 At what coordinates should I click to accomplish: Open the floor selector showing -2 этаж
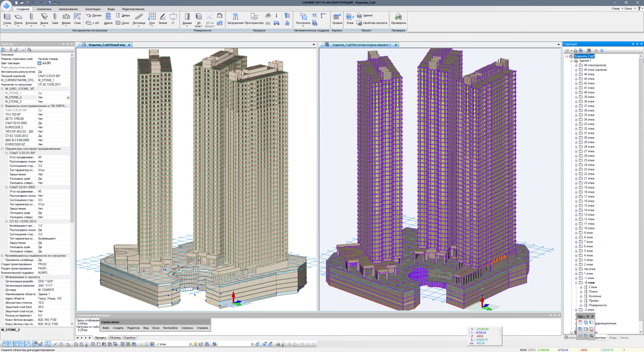click(x=190, y=344)
